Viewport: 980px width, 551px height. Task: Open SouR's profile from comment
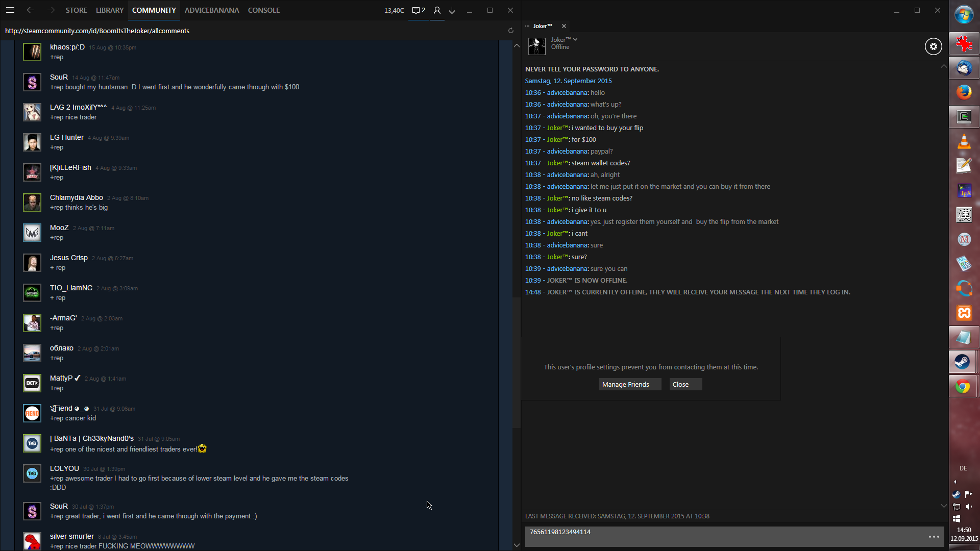pyautogui.click(x=59, y=77)
